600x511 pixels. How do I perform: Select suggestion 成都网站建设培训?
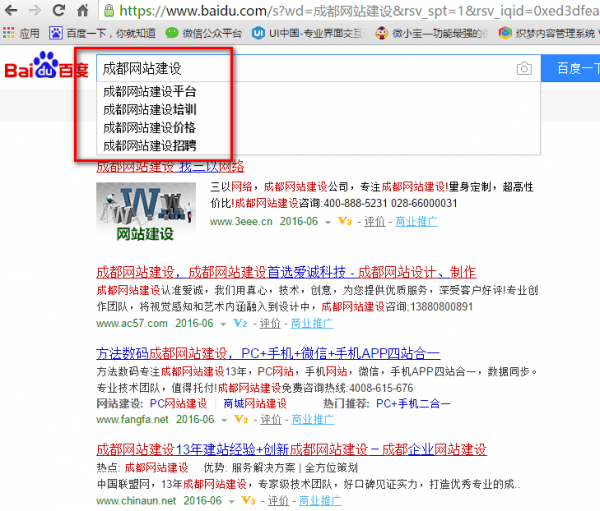tap(150, 109)
